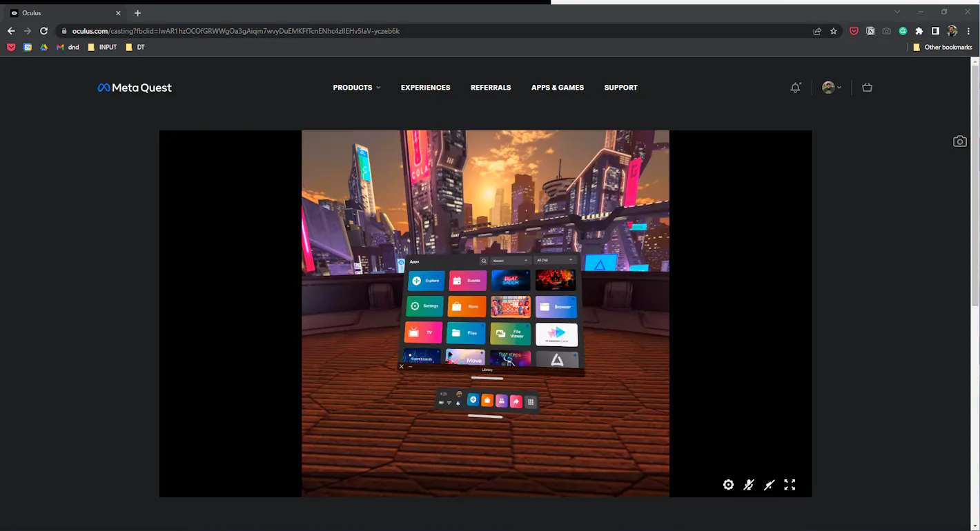Click the Meta Quest logo
Screen dimensions: 980x531
[135, 88]
